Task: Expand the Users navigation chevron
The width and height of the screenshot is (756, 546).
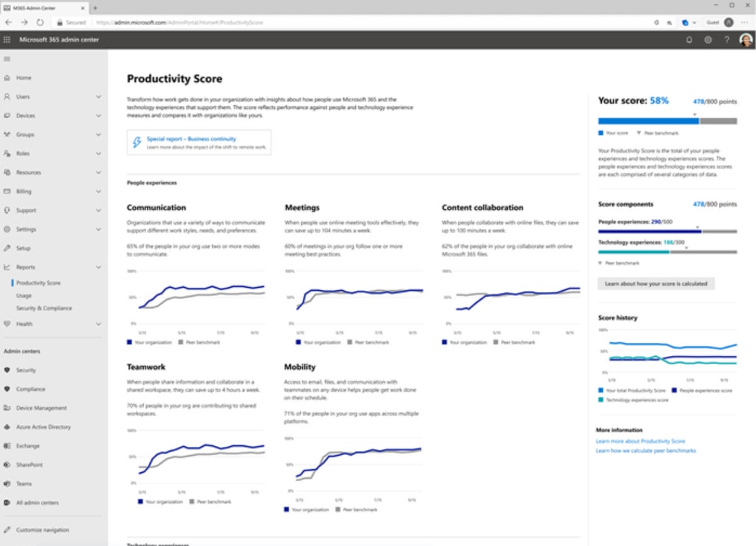Action: [98, 97]
